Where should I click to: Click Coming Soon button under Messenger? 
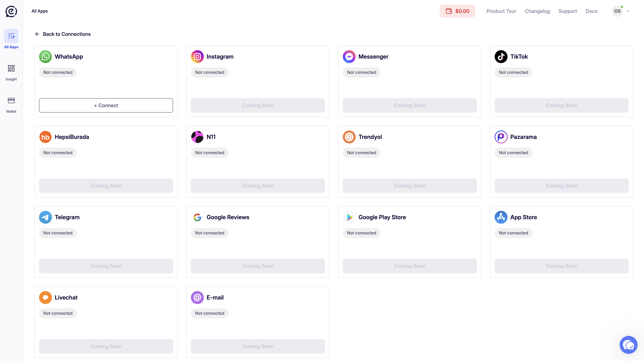(x=410, y=105)
